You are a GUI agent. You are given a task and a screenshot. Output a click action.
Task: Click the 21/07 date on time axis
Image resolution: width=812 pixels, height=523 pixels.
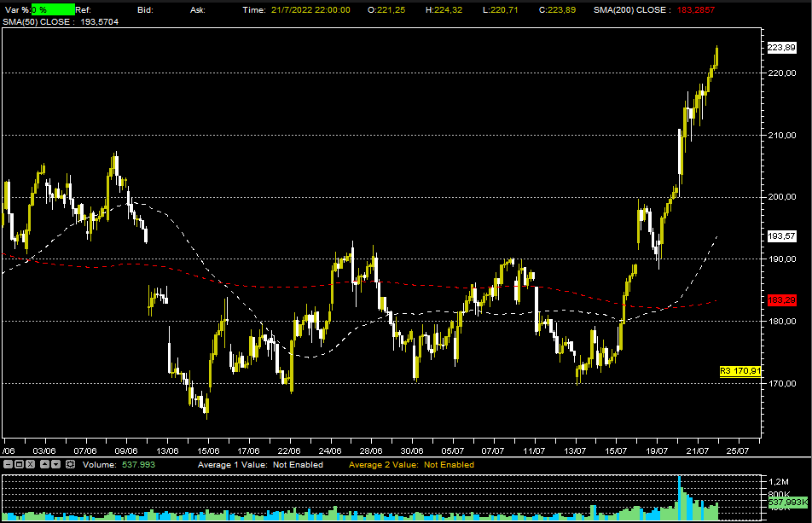(x=696, y=450)
